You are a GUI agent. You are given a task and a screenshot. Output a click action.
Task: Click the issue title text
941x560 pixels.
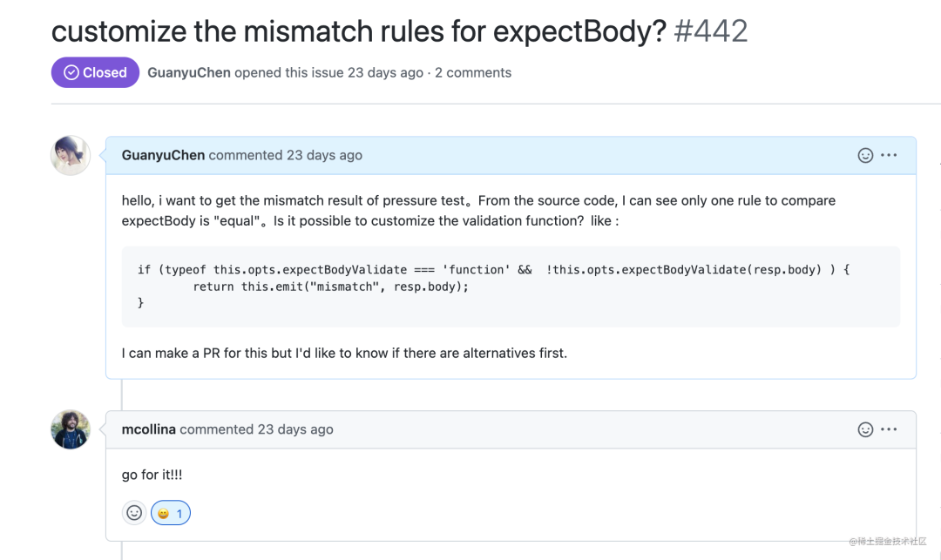[358, 31]
